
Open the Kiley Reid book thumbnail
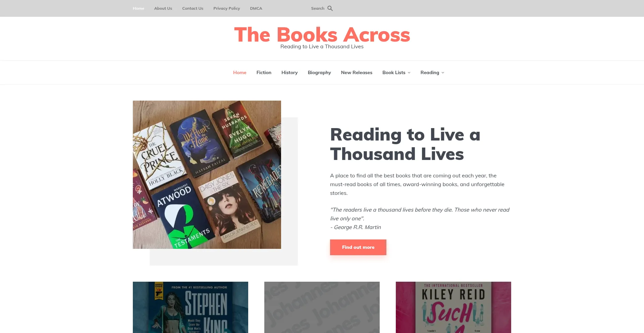click(453, 307)
